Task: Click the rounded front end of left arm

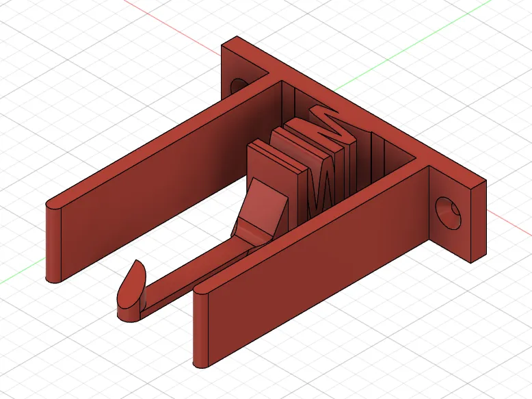Action: pos(53,242)
